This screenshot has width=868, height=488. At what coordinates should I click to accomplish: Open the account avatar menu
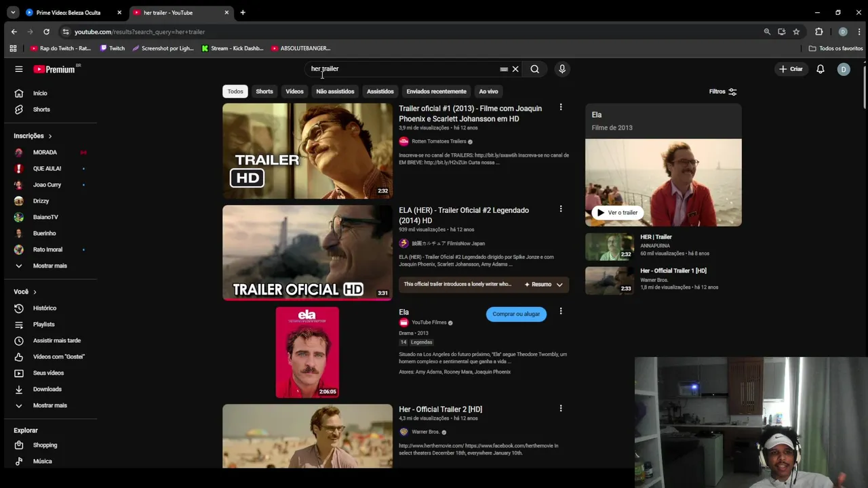tap(844, 69)
